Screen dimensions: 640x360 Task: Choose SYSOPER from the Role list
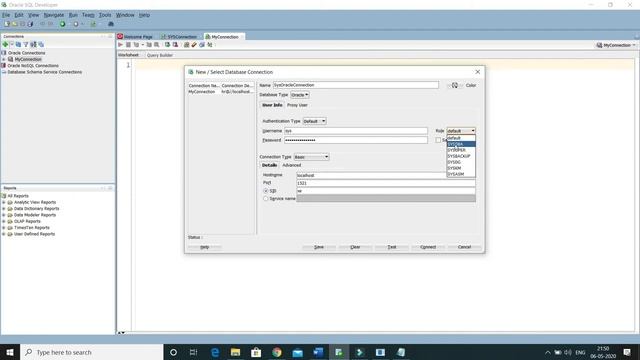point(461,150)
